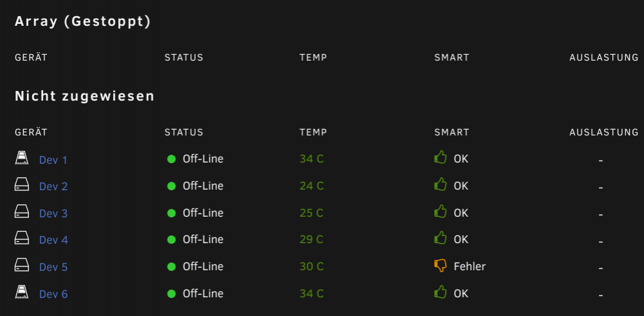Screen dimensions: 644x316
Task: Open the Dev 5 device link
Action: pos(53,267)
